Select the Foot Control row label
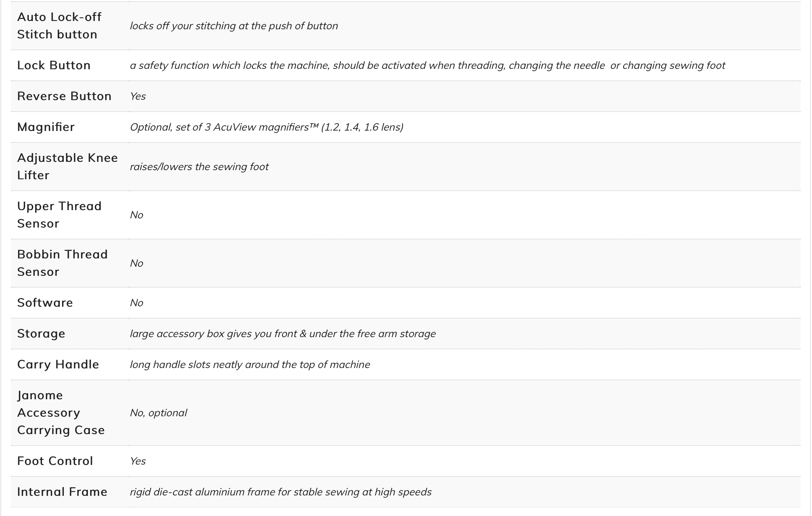This screenshot has height=516, width=812. (x=55, y=461)
